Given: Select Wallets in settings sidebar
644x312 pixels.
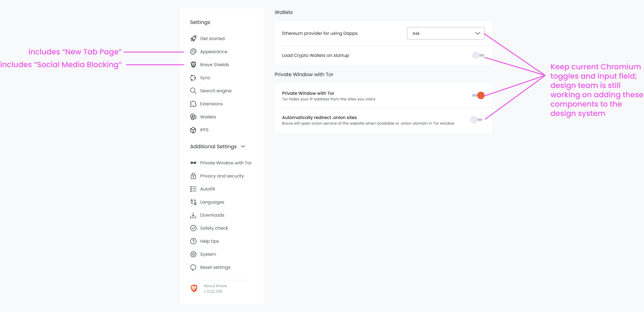Looking at the screenshot, I should (x=208, y=117).
